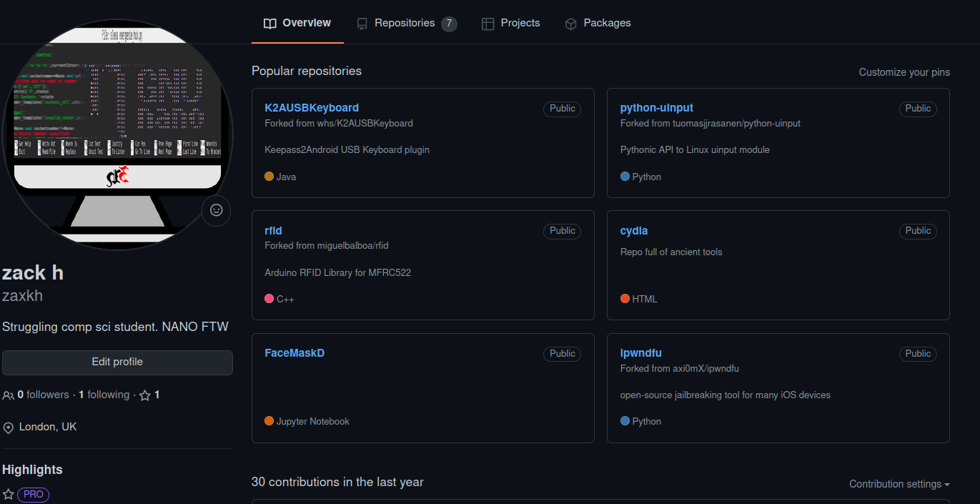Click the Packages cube icon
This screenshot has width=980, height=504.
click(x=570, y=24)
